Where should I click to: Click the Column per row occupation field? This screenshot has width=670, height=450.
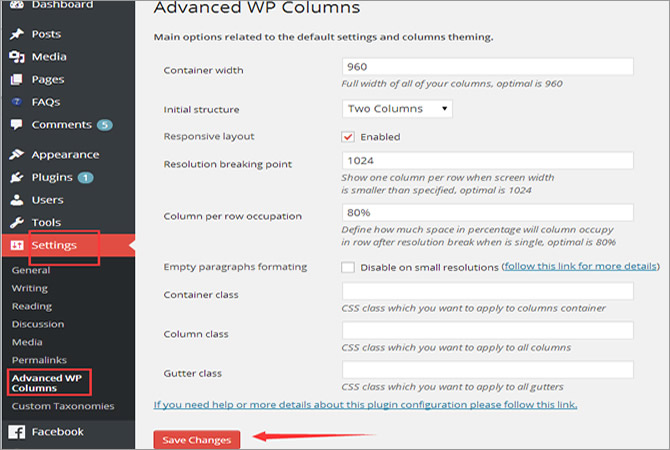[x=488, y=212]
